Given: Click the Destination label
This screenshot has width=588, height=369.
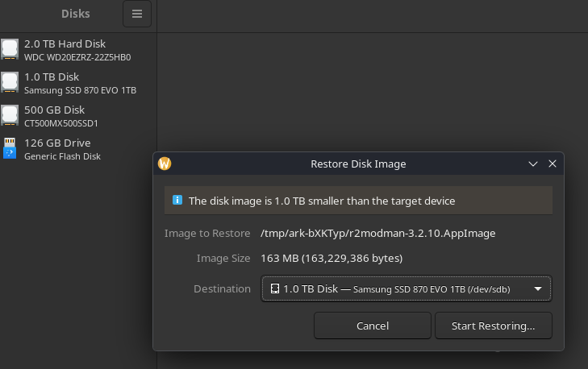Looking at the screenshot, I should coord(222,288).
